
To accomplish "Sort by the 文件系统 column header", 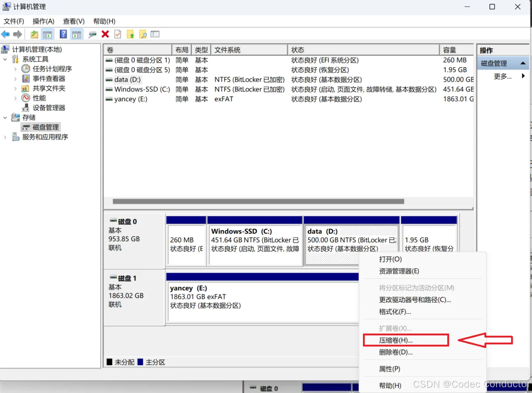I will click(x=249, y=50).
